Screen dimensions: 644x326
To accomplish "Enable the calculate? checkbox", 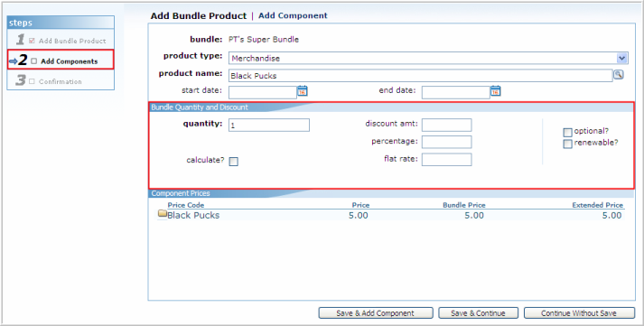I will (x=234, y=162).
